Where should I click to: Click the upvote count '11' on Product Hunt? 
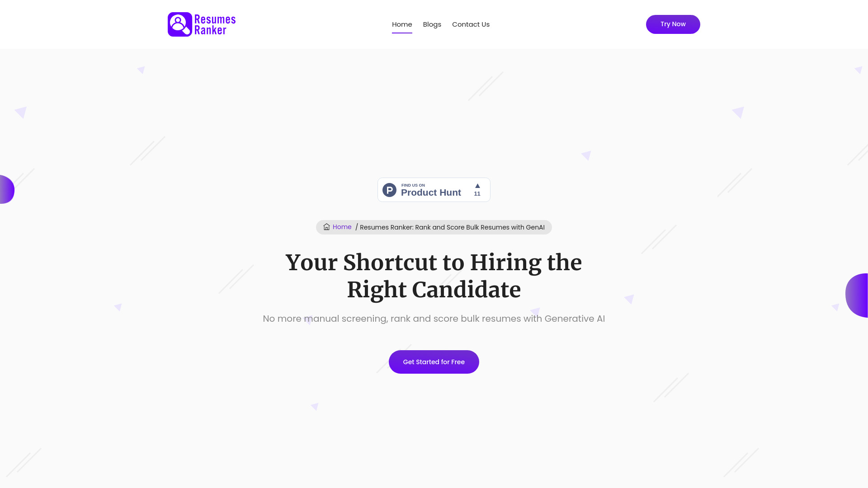coord(477,193)
